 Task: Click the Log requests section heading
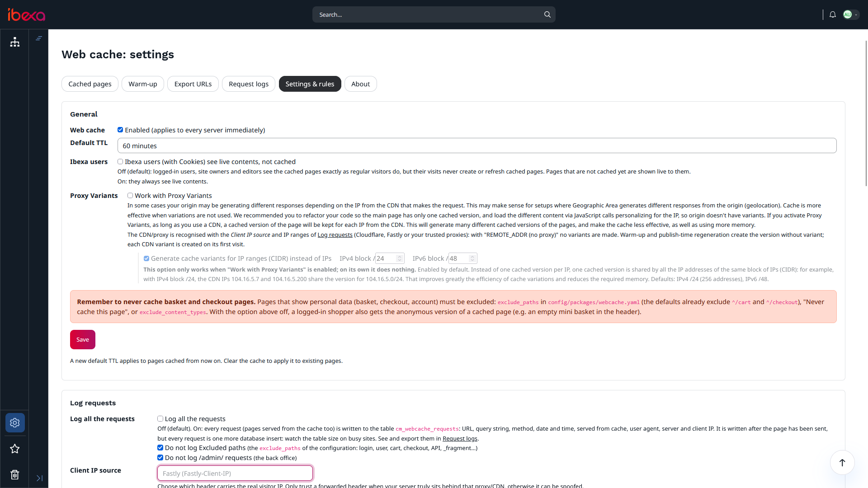(x=93, y=403)
